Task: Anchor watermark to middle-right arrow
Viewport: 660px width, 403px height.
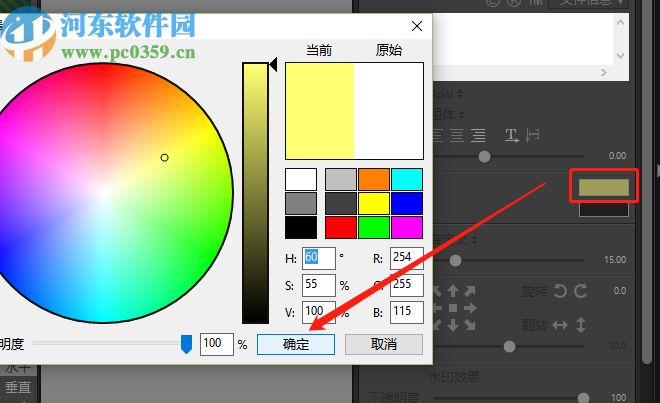Action: [470, 308]
